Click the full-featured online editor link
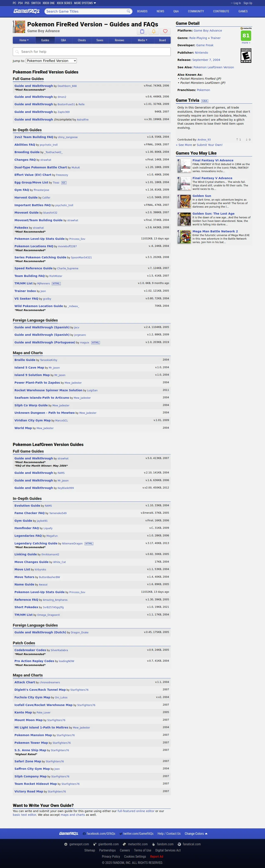Image resolution: width=265 pixels, height=868 pixels. [x=136, y=811]
